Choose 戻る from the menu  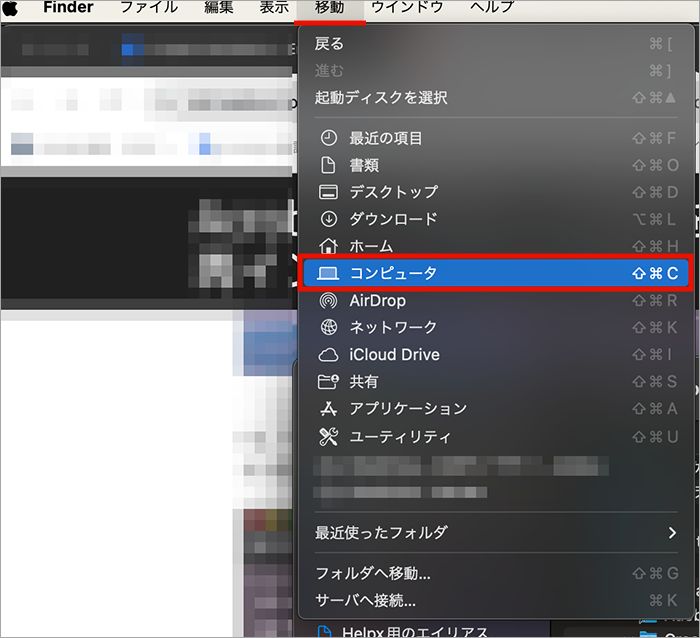496,44
